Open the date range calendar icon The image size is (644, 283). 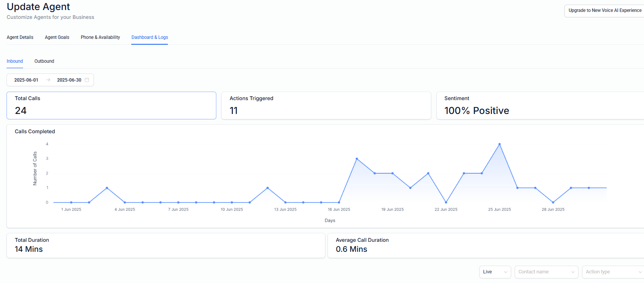[87, 80]
